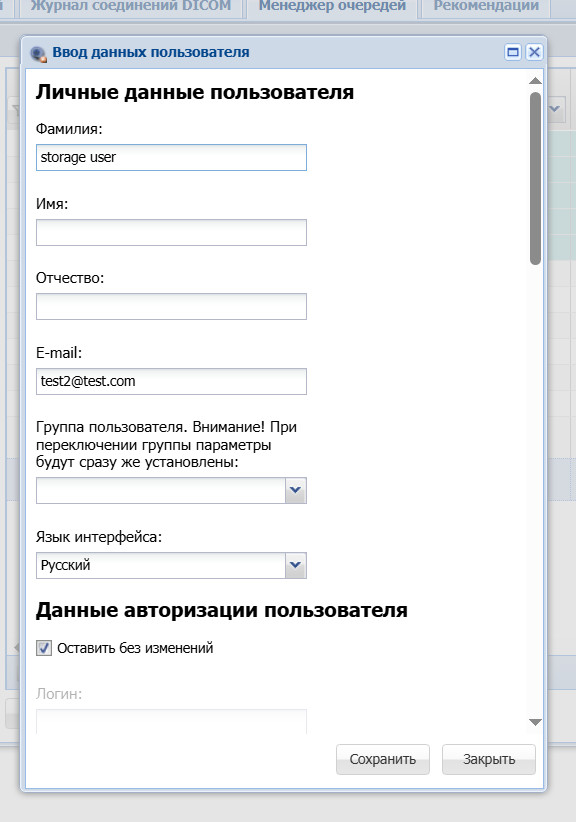Open the Рекомендации tab
Viewport: 576px width, 822px height.
point(486,6)
